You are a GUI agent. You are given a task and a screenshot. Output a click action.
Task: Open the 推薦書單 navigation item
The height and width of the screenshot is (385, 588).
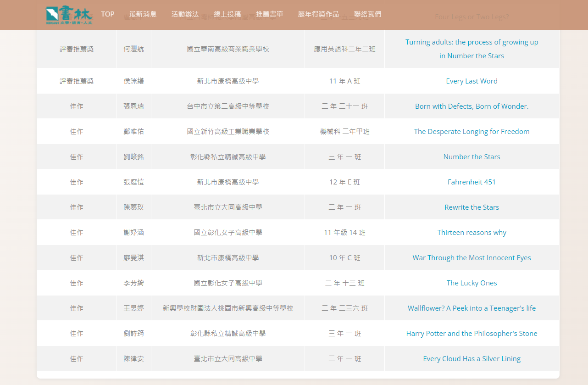click(x=270, y=14)
